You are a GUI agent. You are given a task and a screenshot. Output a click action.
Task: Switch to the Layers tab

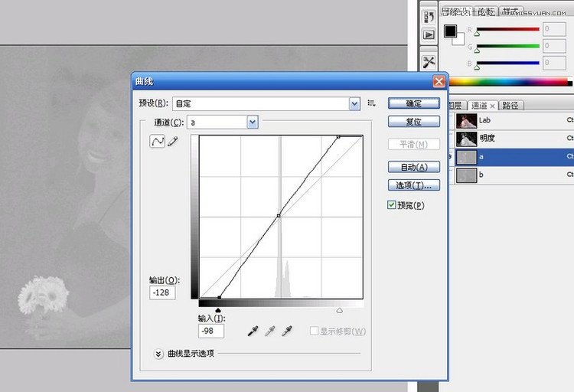[456, 106]
